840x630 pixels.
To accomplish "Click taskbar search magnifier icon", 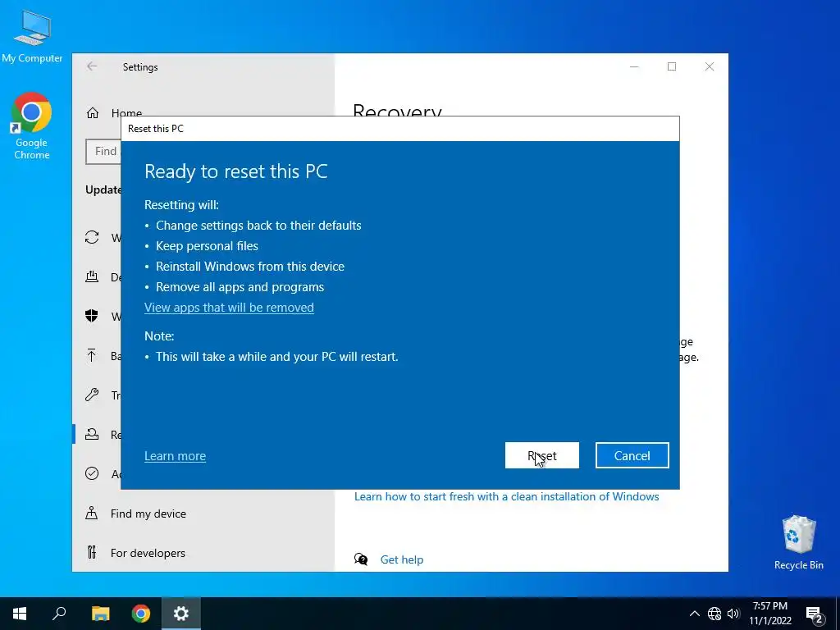I will [x=59, y=614].
